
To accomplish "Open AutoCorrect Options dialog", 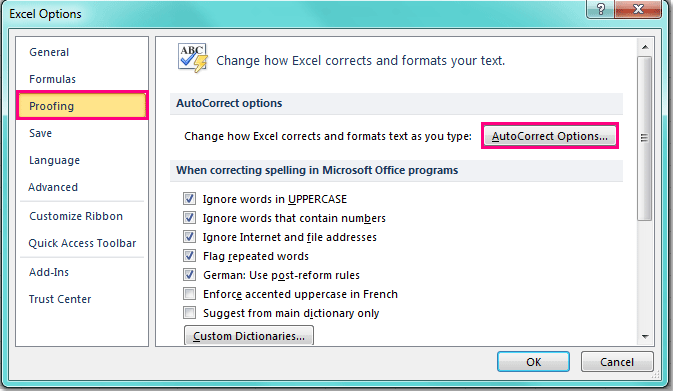I will click(x=550, y=136).
